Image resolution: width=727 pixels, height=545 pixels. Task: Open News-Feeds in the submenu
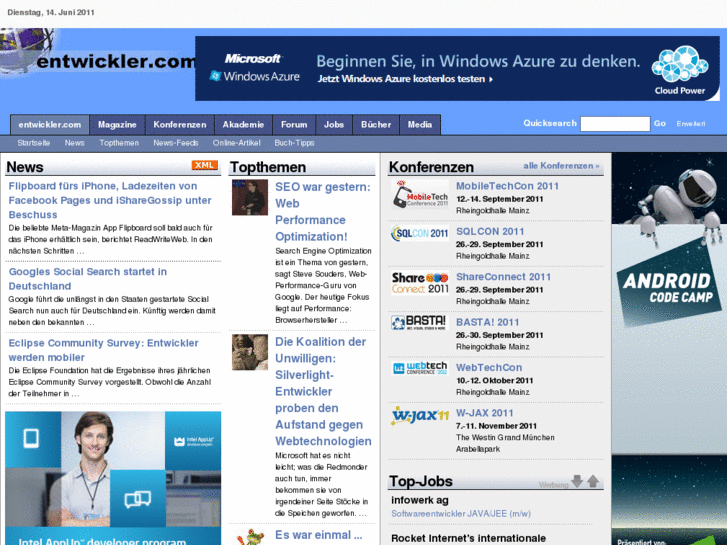tap(176, 143)
